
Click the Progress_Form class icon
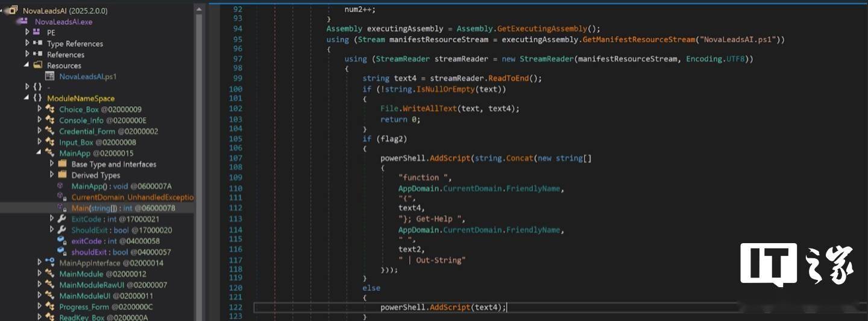49,307
